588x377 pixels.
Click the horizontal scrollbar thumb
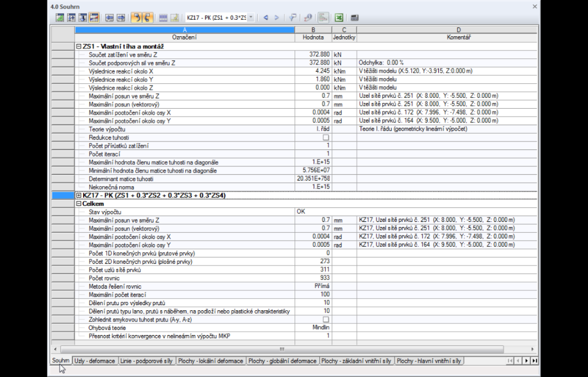[282, 349]
